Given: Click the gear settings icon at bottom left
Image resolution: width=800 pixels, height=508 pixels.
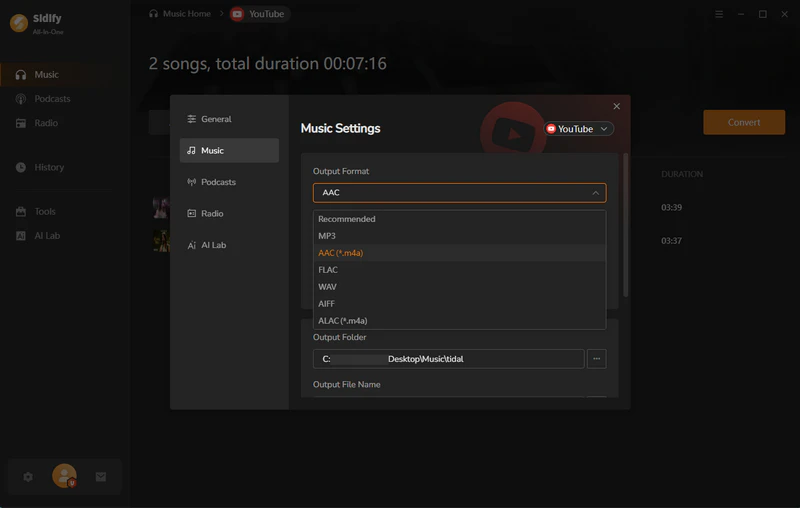Looking at the screenshot, I should pyautogui.click(x=28, y=477).
